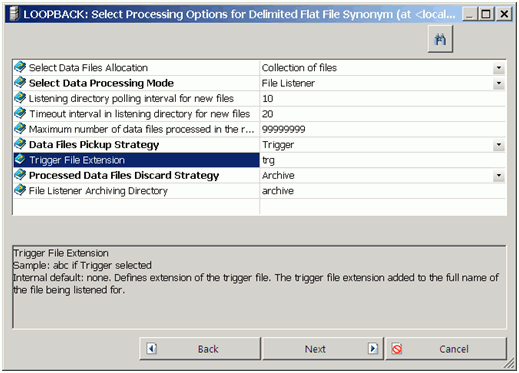Click book icon beside Select Data Processing Mode
Screen dimensions: 519x373
click(x=20, y=82)
